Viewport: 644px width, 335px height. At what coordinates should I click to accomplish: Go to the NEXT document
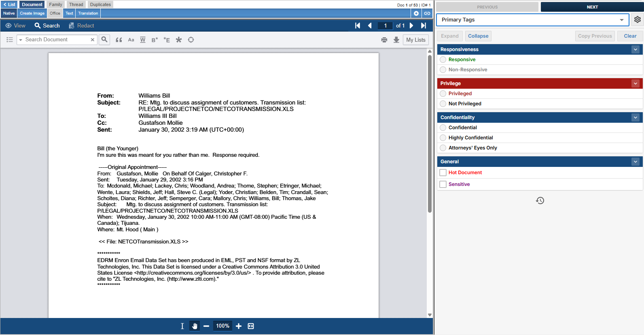coord(592,7)
